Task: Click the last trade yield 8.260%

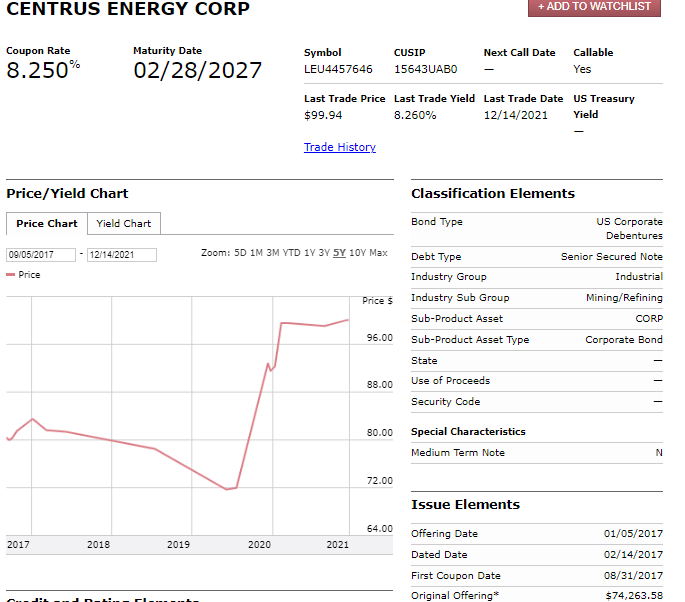Action: (x=415, y=115)
